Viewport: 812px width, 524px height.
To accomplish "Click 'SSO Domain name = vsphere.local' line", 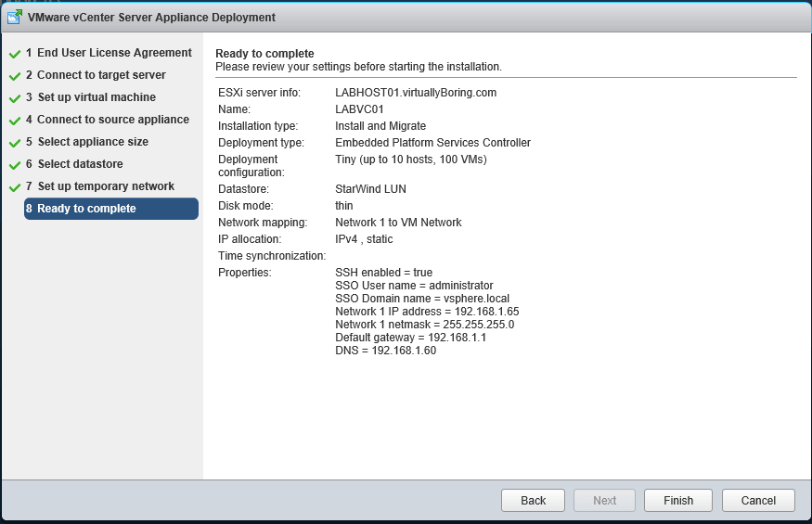I will click(422, 299).
